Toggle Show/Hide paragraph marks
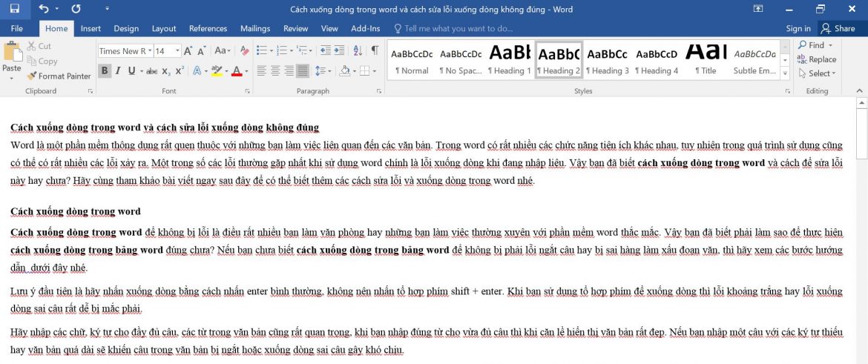This screenshot has height=364, width=868. 375,50
